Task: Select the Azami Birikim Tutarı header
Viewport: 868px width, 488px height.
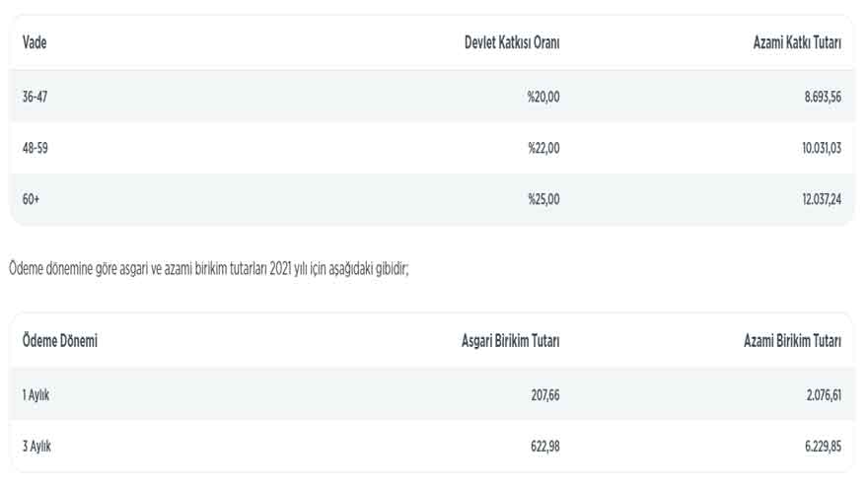Action: tap(792, 341)
